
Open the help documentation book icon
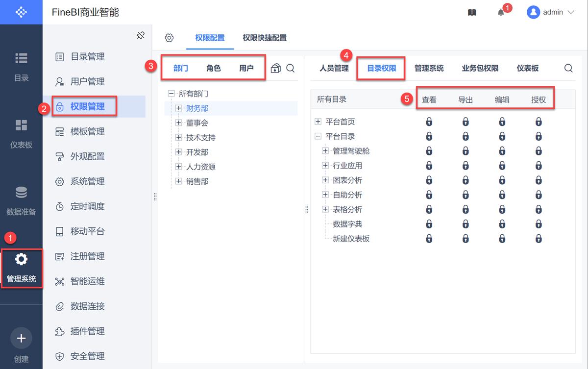471,12
